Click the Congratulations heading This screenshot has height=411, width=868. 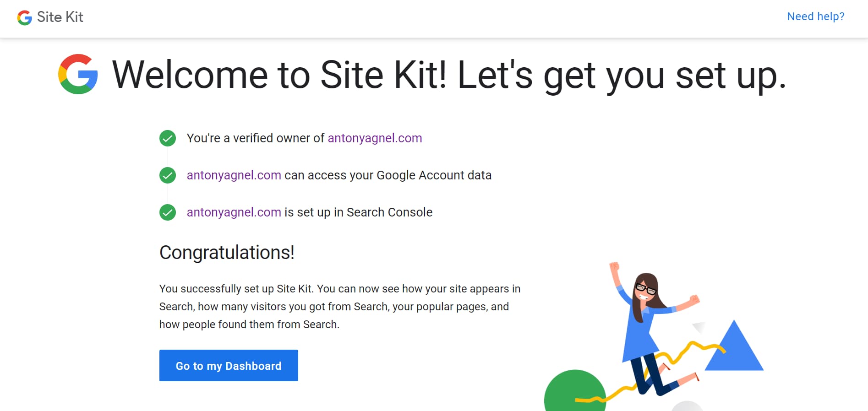pyautogui.click(x=227, y=253)
